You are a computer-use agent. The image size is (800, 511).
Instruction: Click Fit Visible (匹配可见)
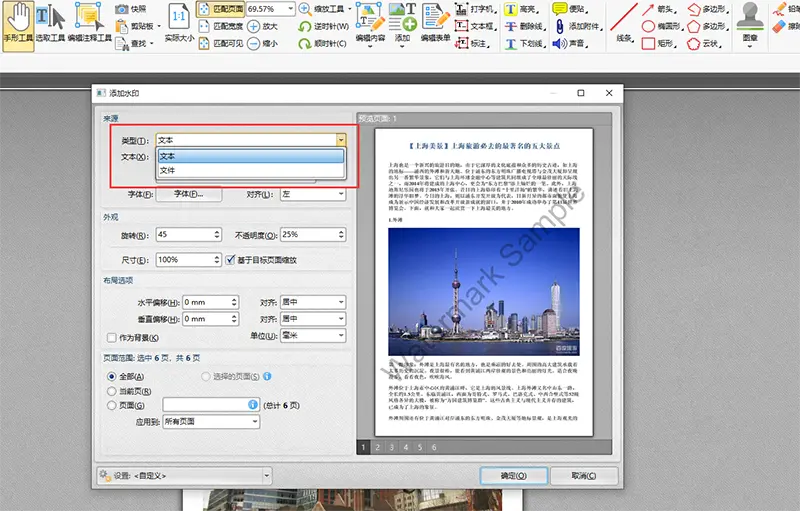tap(220, 44)
